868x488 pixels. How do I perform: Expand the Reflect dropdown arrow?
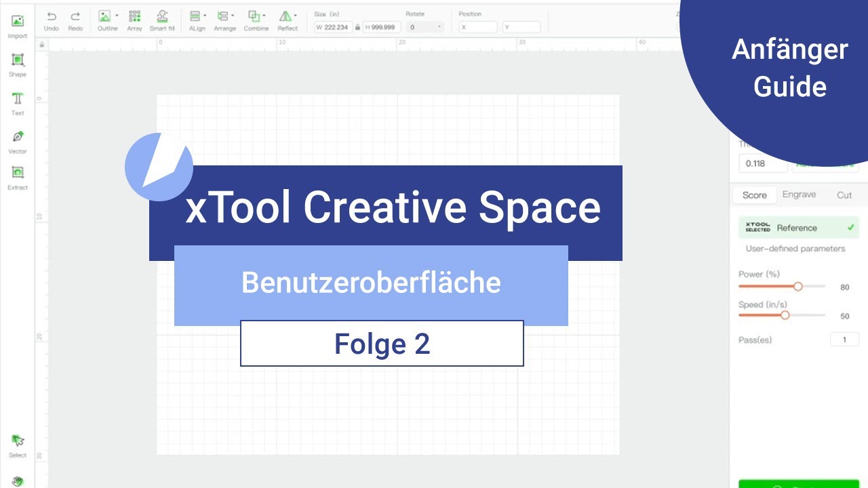[x=296, y=15]
